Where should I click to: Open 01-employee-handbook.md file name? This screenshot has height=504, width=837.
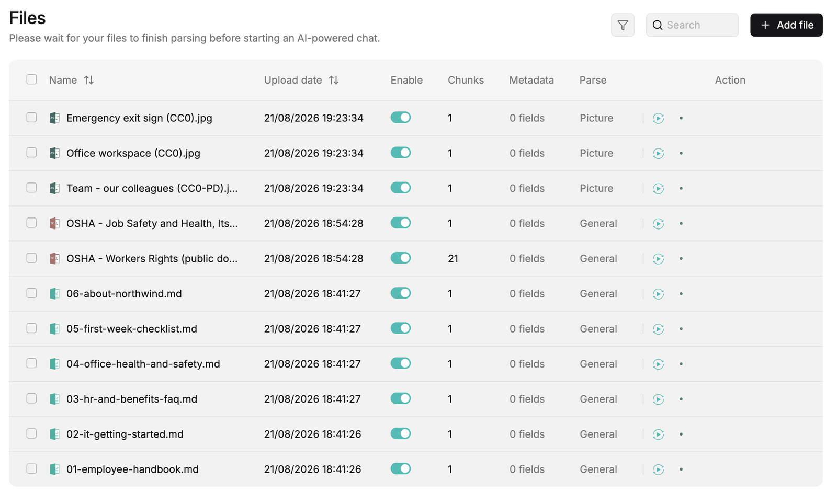132,469
